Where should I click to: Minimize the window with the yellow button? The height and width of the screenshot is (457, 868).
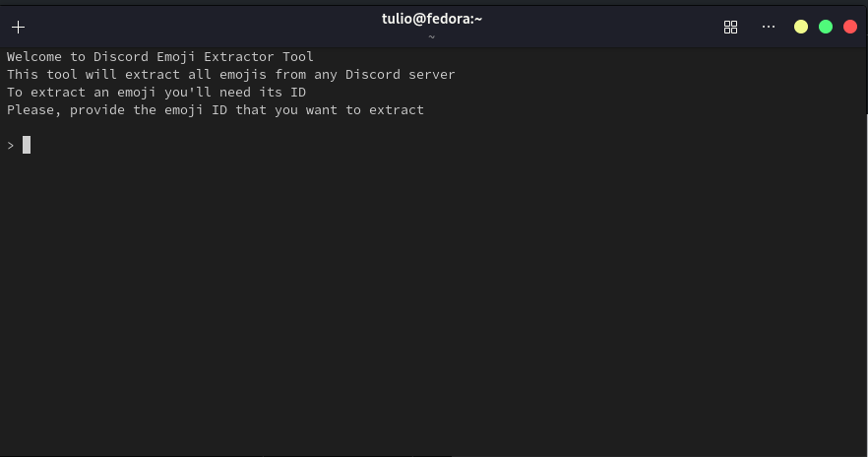pos(801,27)
